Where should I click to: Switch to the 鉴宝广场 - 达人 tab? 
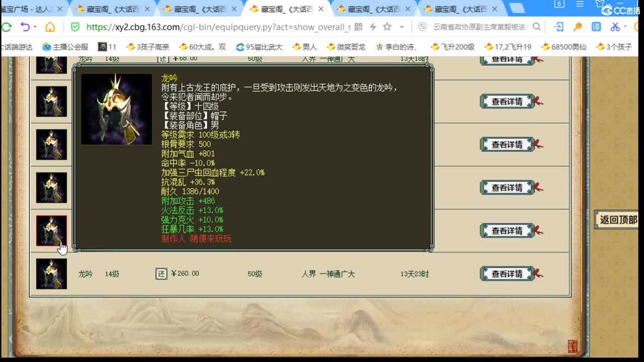point(33,9)
